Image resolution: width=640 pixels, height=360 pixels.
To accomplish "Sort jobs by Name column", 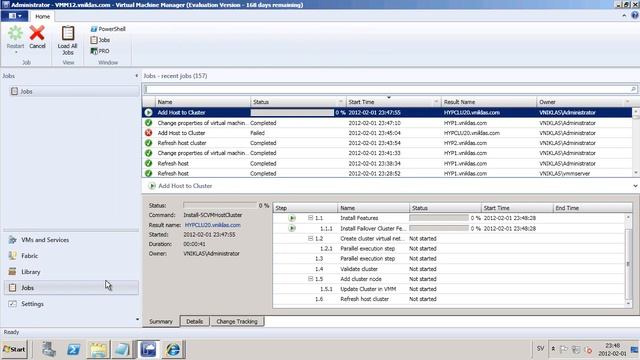I will point(203,102).
